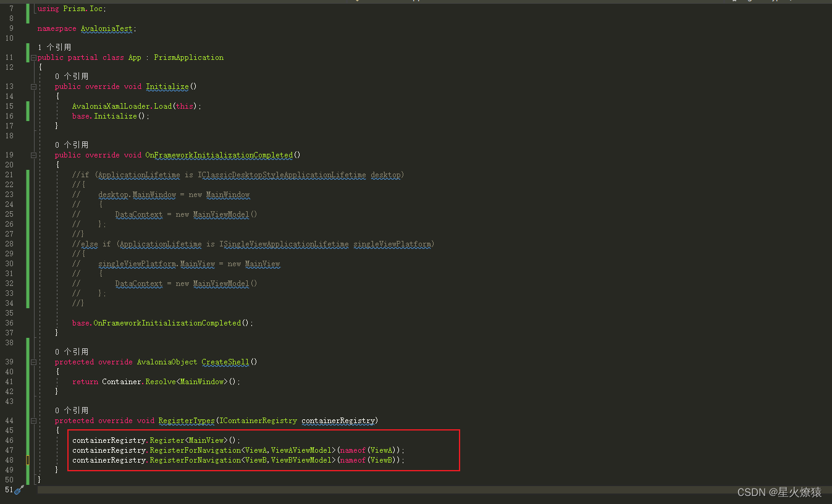
Task: Click 'MainViewModel' on commented line 25
Action: (221, 214)
